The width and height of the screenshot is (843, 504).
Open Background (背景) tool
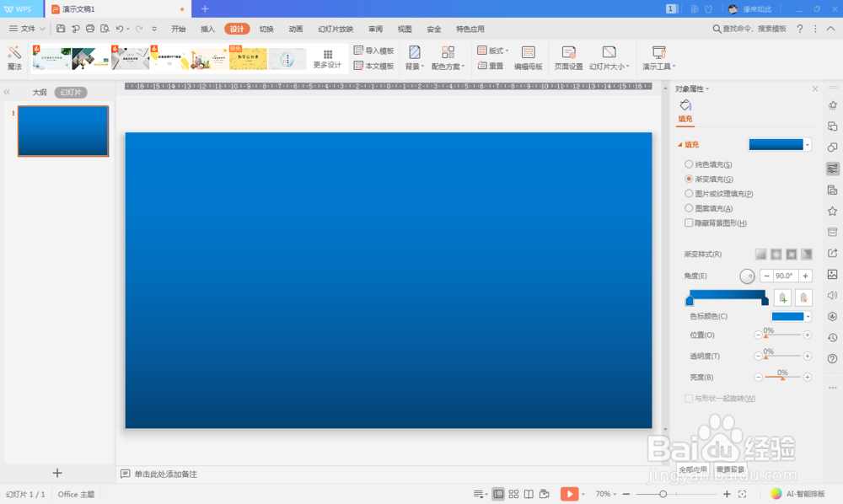pos(415,58)
